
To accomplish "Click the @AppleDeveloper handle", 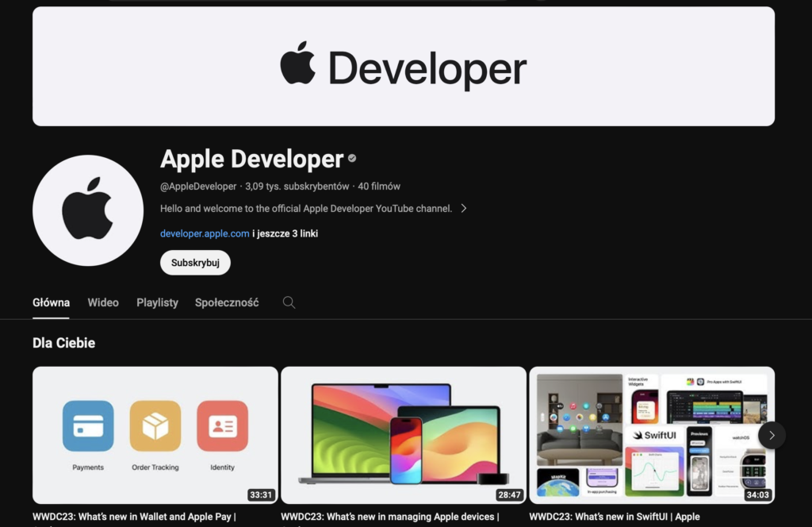I will 195,186.
